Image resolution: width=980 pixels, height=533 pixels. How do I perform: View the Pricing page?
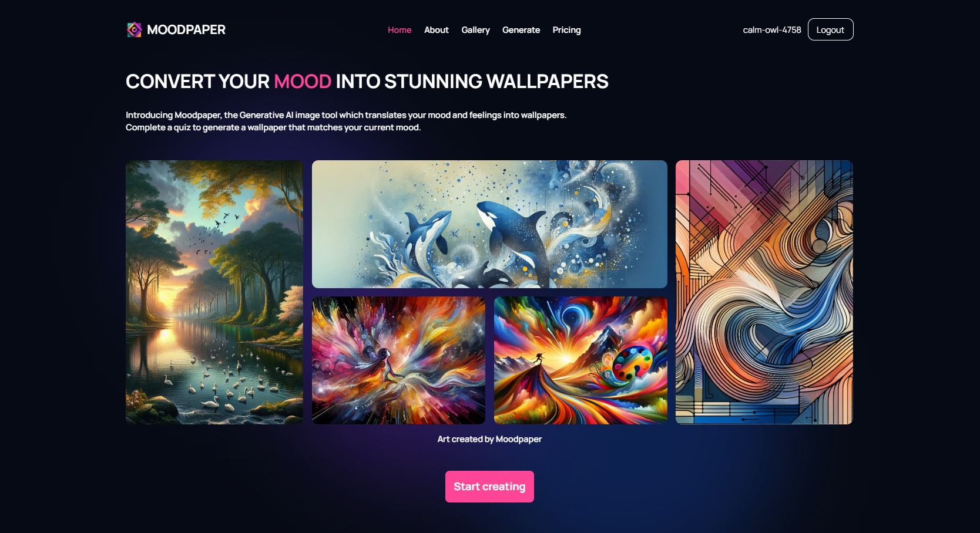pyautogui.click(x=566, y=30)
